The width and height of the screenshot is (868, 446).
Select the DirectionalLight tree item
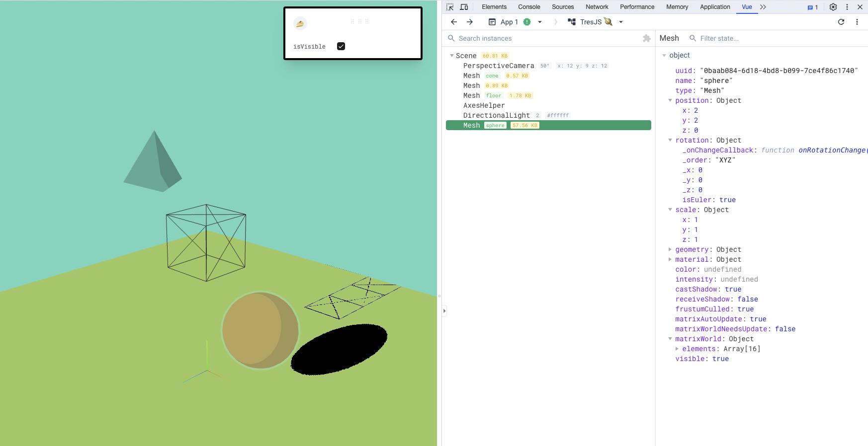(496, 115)
